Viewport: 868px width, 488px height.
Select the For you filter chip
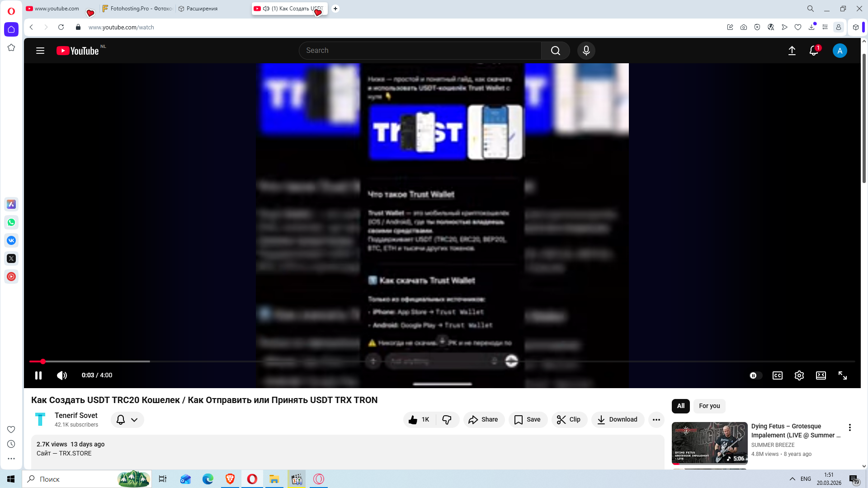coord(709,406)
